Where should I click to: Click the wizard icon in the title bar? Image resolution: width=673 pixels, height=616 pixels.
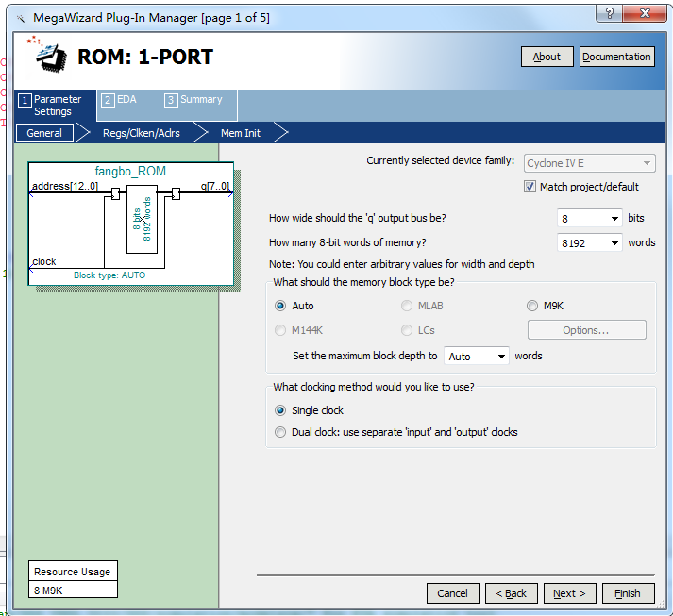pyautogui.click(x=20, y=18)
